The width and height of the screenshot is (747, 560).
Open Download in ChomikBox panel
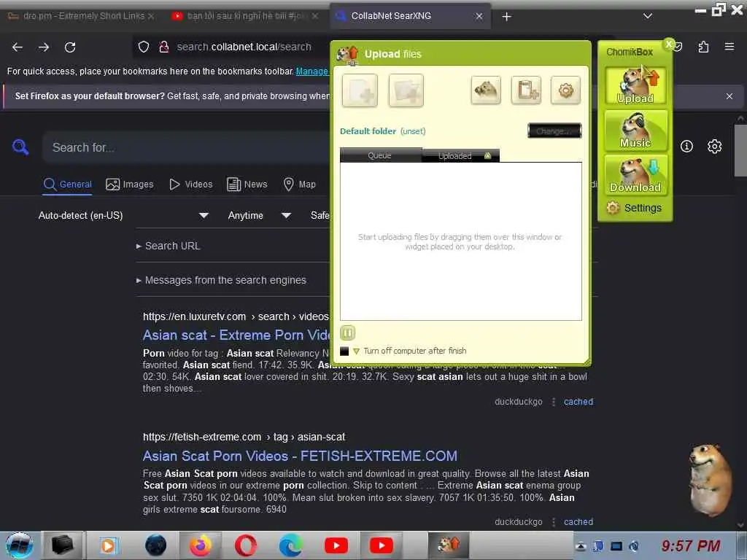coord(635,175)
